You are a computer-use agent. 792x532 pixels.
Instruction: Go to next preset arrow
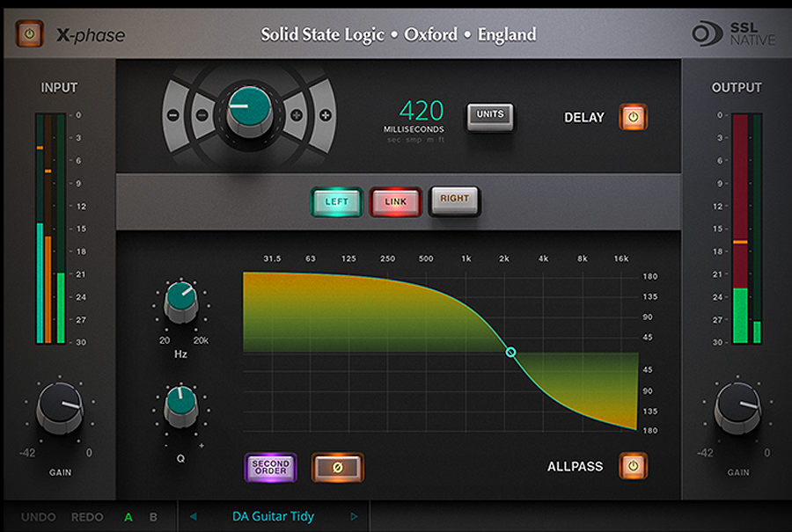pyautogui.click(x=354, y=516)
